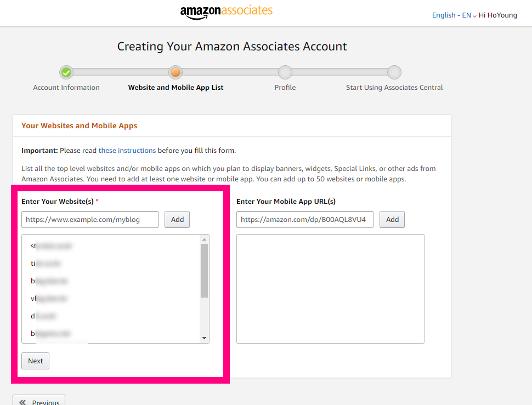Screen dimensions: 532x405
Task: Click Add next to the mobile app URL field
Action: [392, 220]
